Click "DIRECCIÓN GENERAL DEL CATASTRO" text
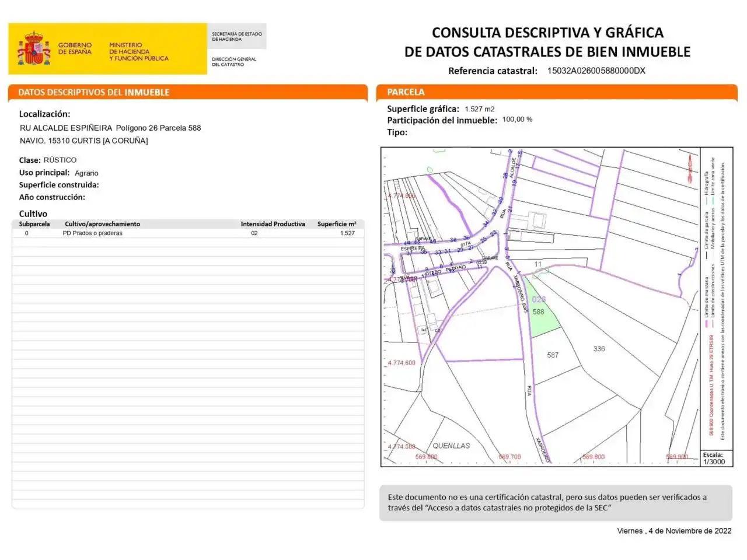The image size is (747, 560). tap(233, 61)
